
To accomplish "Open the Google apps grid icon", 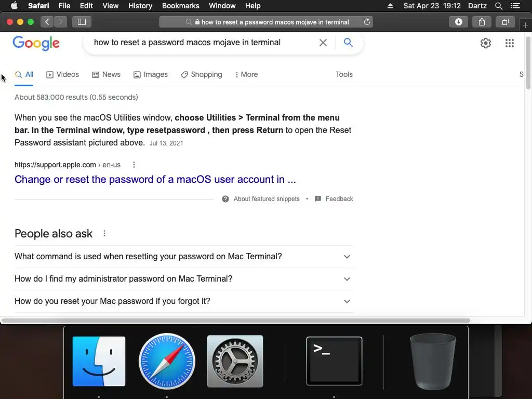I will pos(509,43).
